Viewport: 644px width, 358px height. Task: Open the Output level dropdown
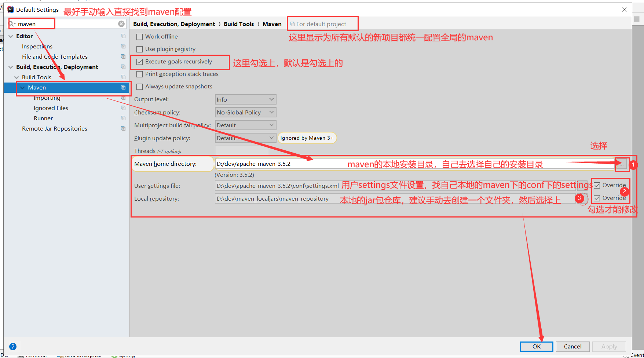pyautogui.click(x=245, y=99)
